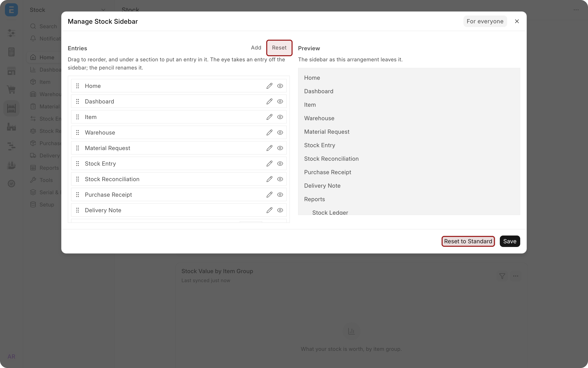This screenshot has width=588, height=368.
Task: Open Reports in background sidebar
Action: [44, 168]
